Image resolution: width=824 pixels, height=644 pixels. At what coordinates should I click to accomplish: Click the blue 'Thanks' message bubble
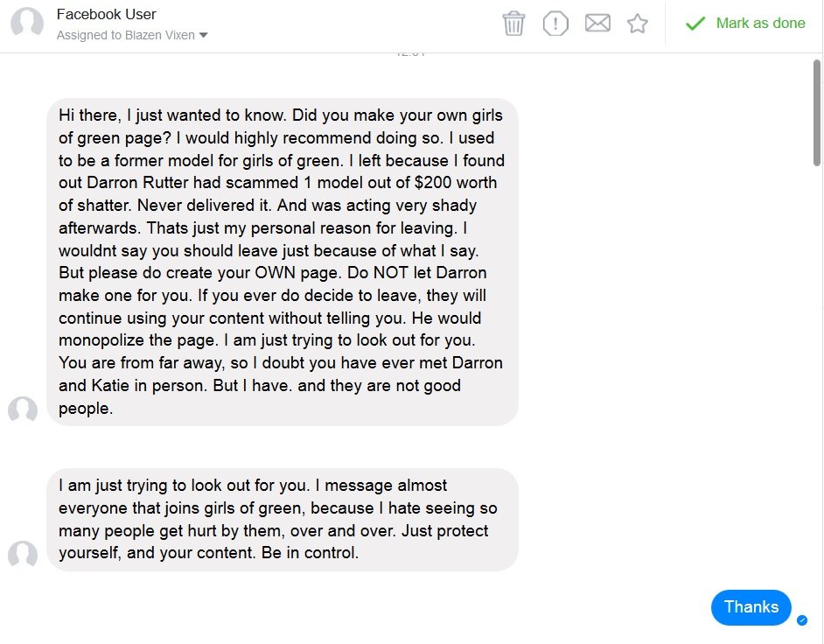(751, 607)
